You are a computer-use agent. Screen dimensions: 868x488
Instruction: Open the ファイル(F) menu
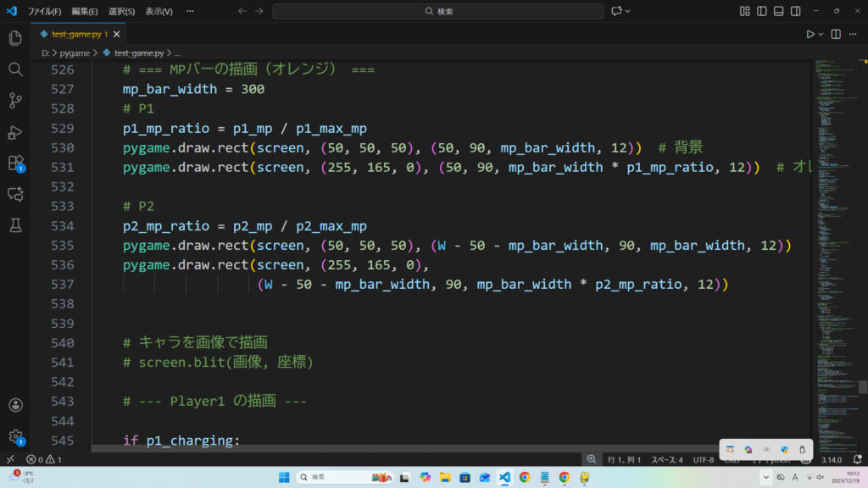point(44,11)
